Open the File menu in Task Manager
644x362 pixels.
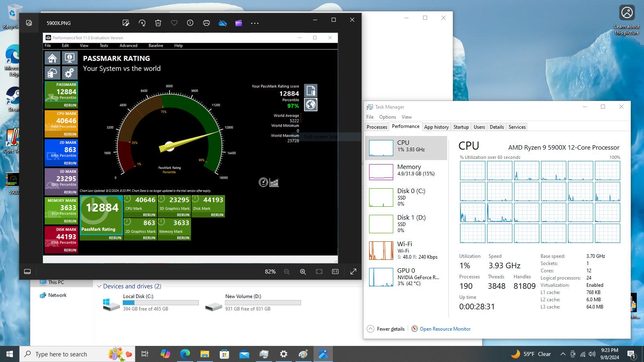(x=370, y=117)
